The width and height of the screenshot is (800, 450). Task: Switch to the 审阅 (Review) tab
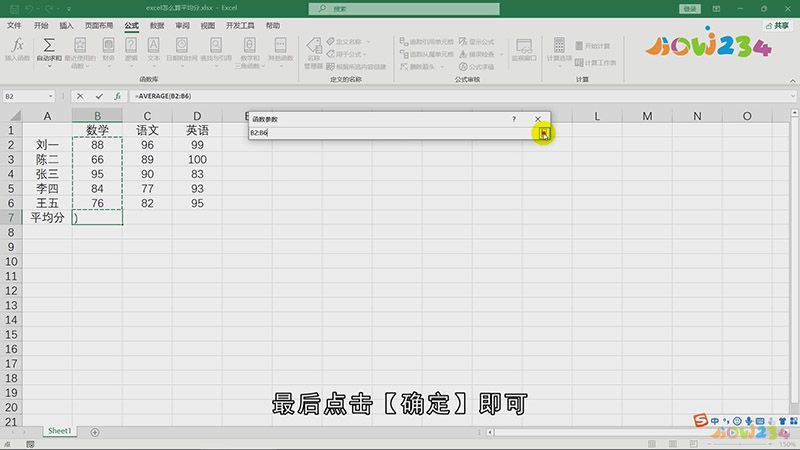pyautogui.click(x=183, y=26)
